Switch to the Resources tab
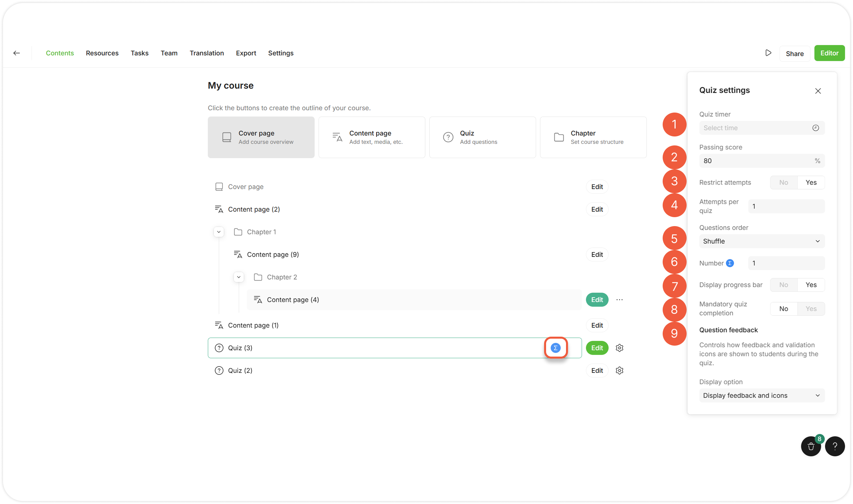 point(102,53)
